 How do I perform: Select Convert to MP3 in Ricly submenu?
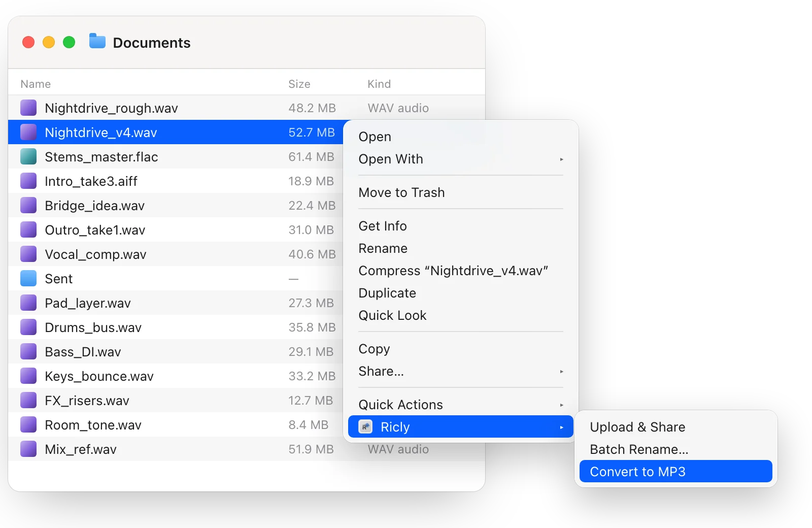[676, 472]
